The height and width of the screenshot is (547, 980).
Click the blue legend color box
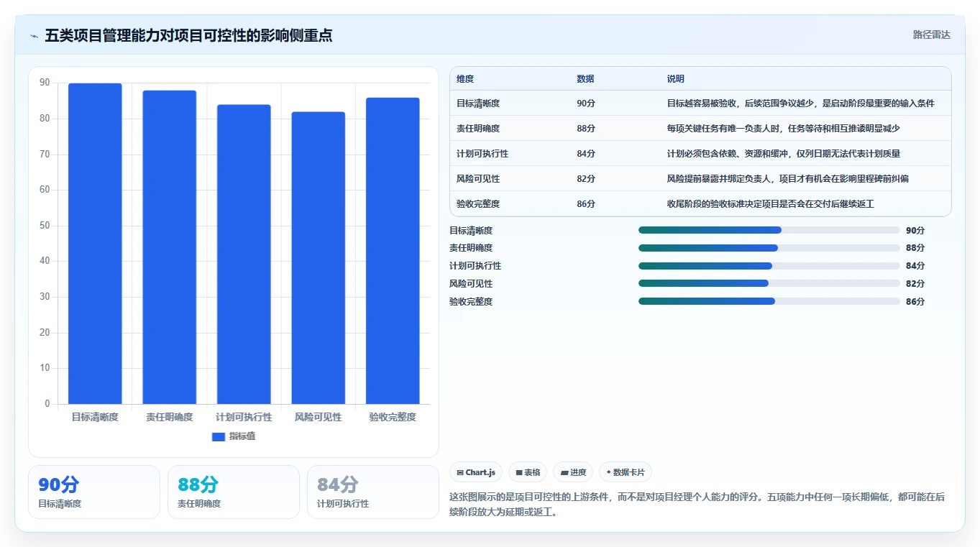point(219,437)
